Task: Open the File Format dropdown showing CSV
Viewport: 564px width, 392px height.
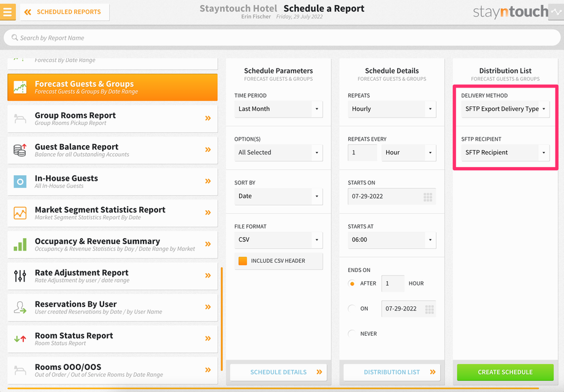Action: pyautogui.click(x=278, y=239)
